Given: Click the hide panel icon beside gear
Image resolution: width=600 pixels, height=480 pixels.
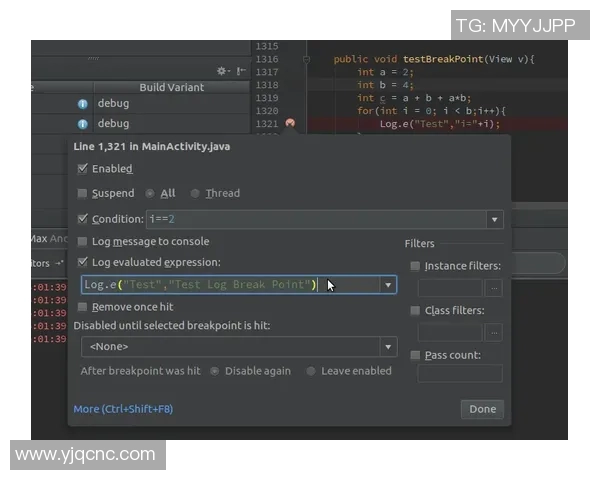Looking at the screenshot, I should pos(240,71).
